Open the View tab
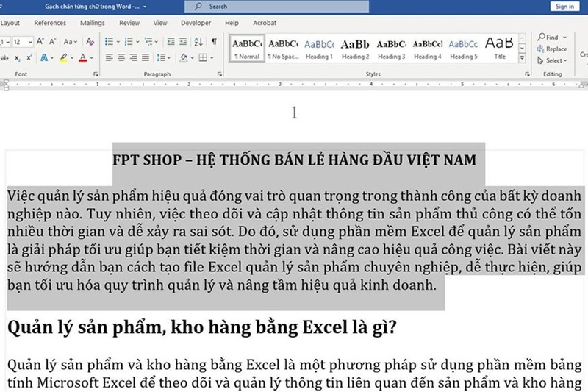 tap(160, 23)
